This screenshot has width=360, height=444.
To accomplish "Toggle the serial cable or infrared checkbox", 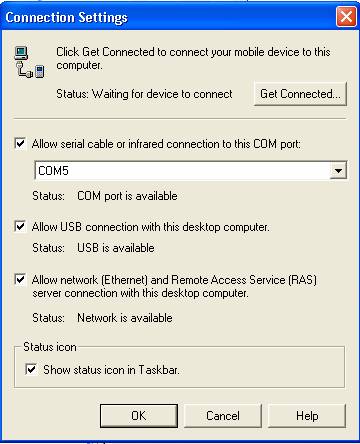I will coord(20,144).
